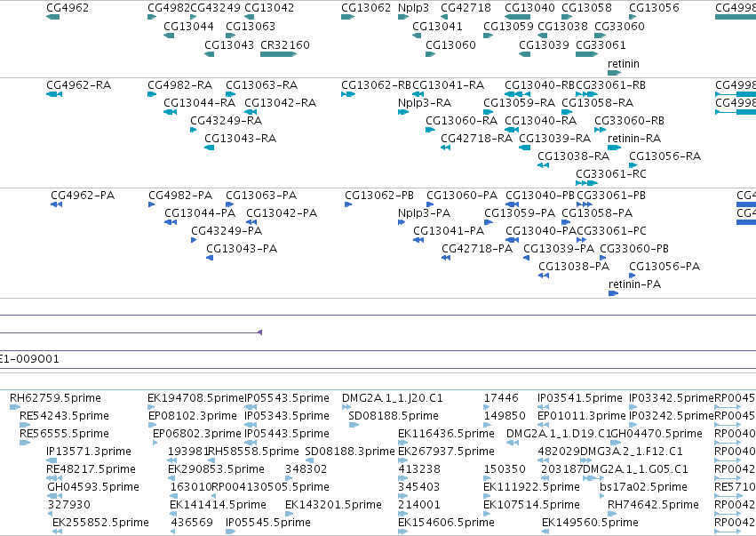The height and width of the screenshot is (536, 756).
Task: Select transcript CG13044-RA
Action: point(200,103)
